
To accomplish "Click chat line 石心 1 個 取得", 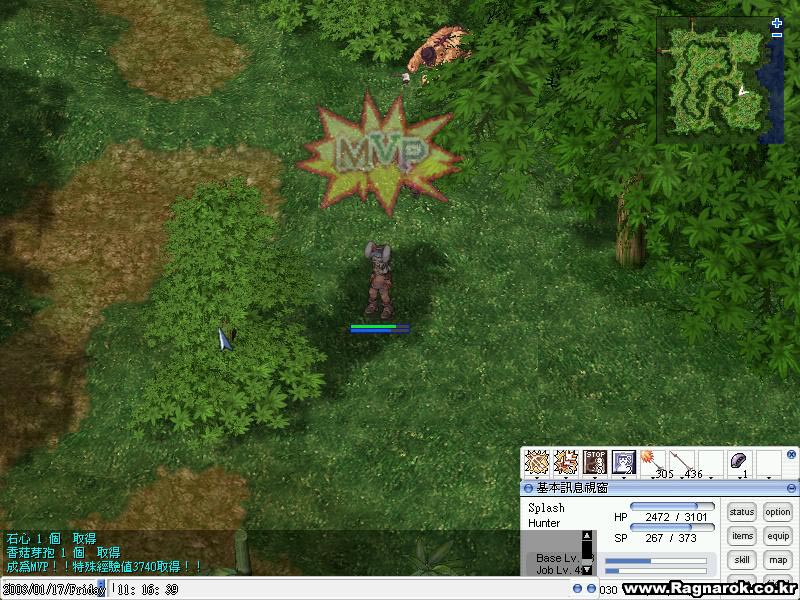I will (x=51, y=538).
